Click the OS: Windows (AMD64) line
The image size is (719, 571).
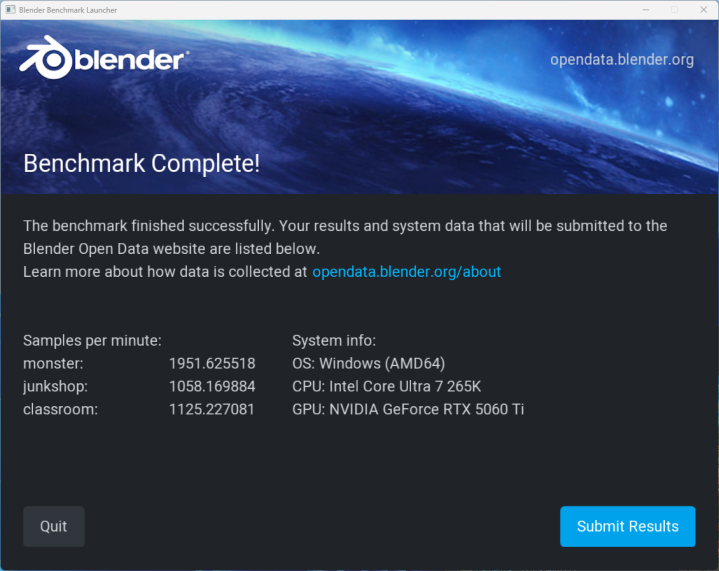[369, 363]
